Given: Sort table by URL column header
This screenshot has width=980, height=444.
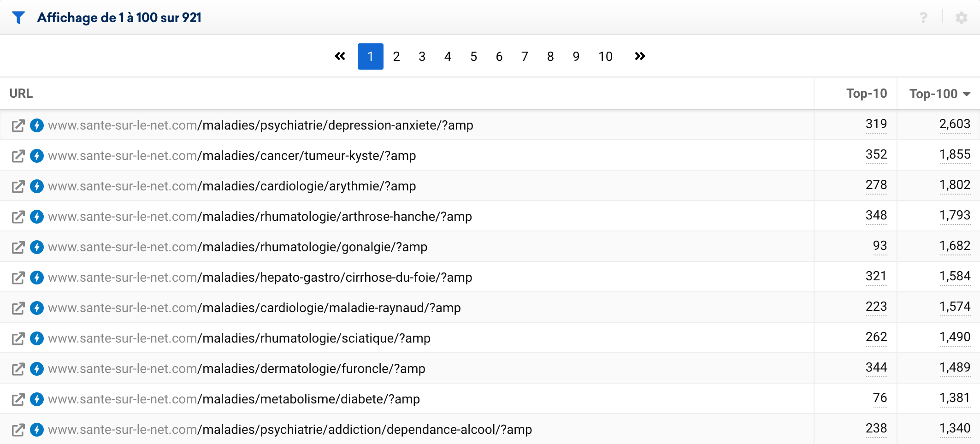Looking at the screenshot, I should (x=21, y=94).
